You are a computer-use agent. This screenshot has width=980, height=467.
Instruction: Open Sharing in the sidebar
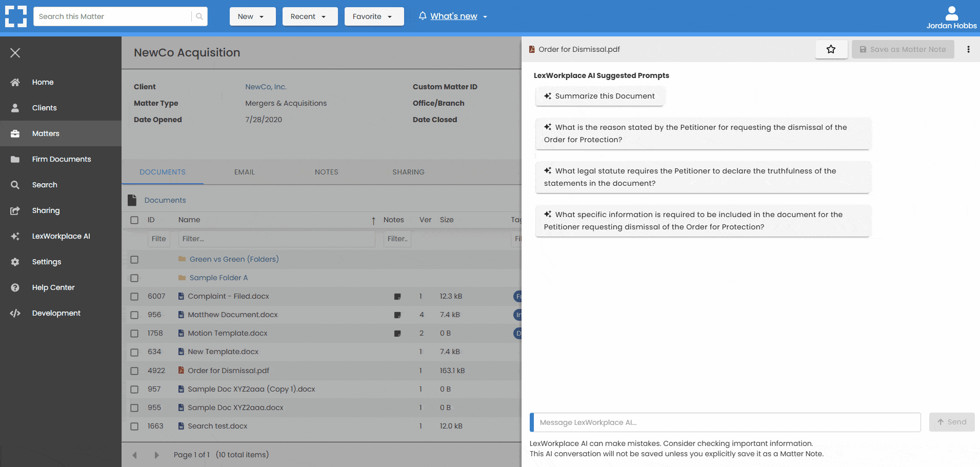pyautogui.click(x=61, y=210)
